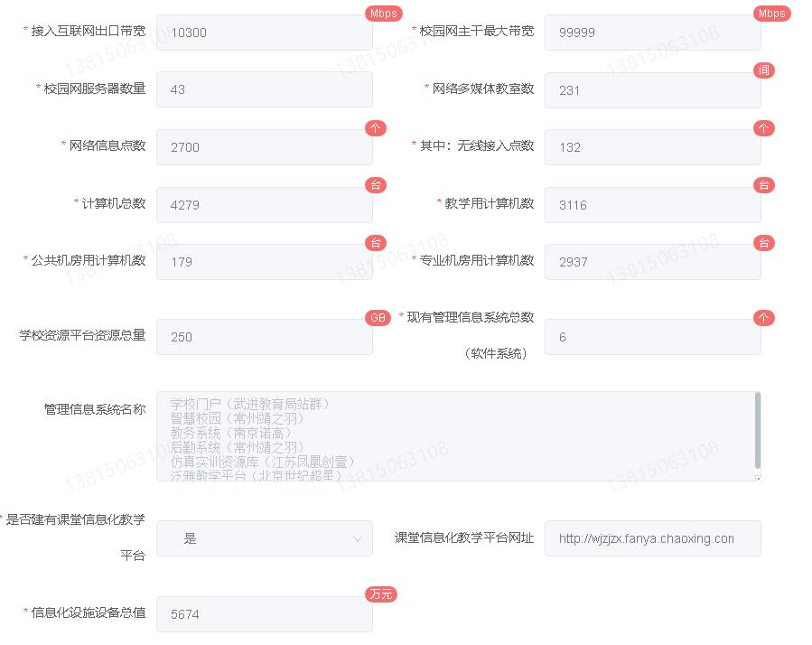Screen dimensions: 812x645
Task: Select 是 in the platform dropdown field
Action: pos(265,538)
